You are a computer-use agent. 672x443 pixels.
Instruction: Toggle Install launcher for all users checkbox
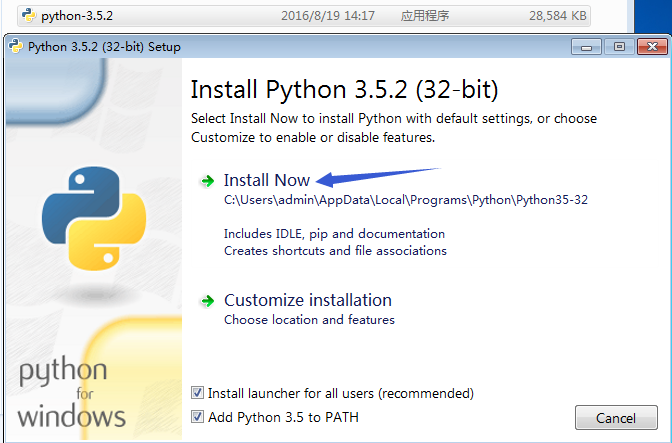tap(198, 393)
